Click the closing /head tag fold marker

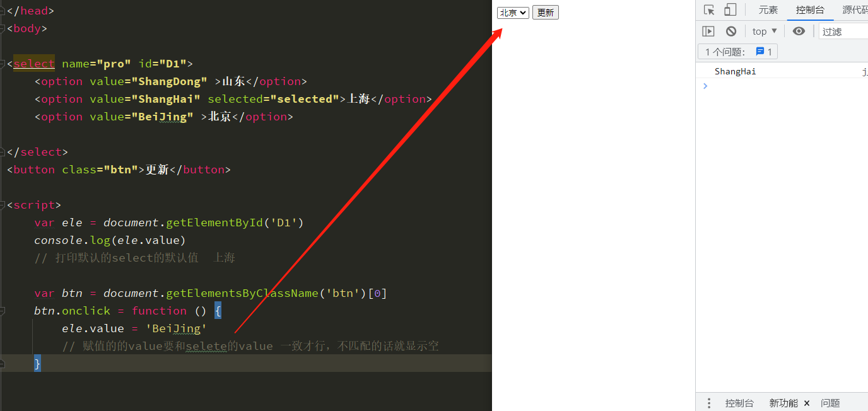(x=3, y=11)
